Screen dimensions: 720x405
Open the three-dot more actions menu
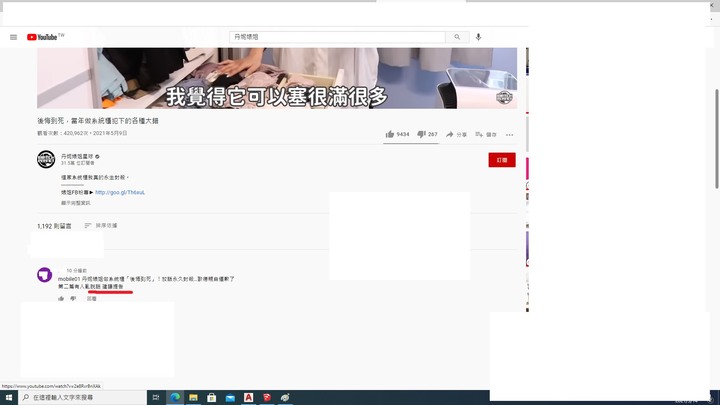point(510,135)
